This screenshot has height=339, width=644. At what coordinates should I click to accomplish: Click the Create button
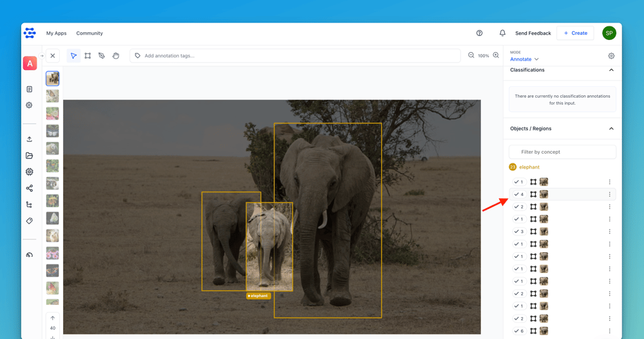(575, 33)
